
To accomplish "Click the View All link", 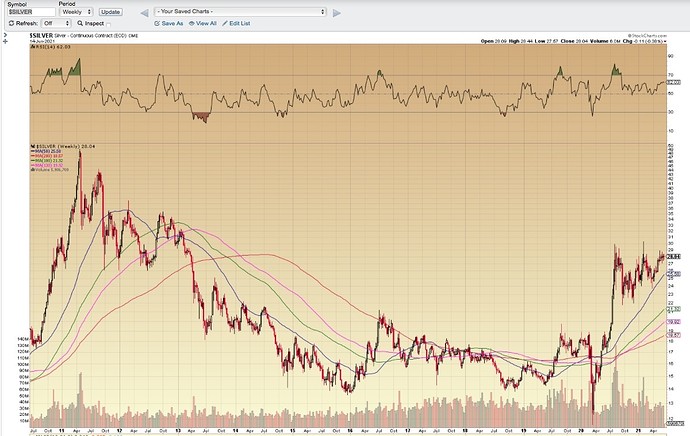I will [x=203, y=23].
